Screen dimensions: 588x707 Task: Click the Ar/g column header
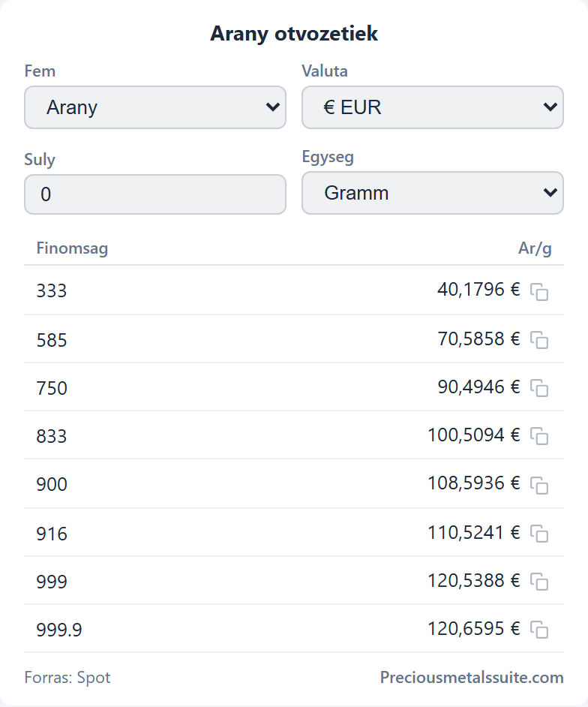535,248
